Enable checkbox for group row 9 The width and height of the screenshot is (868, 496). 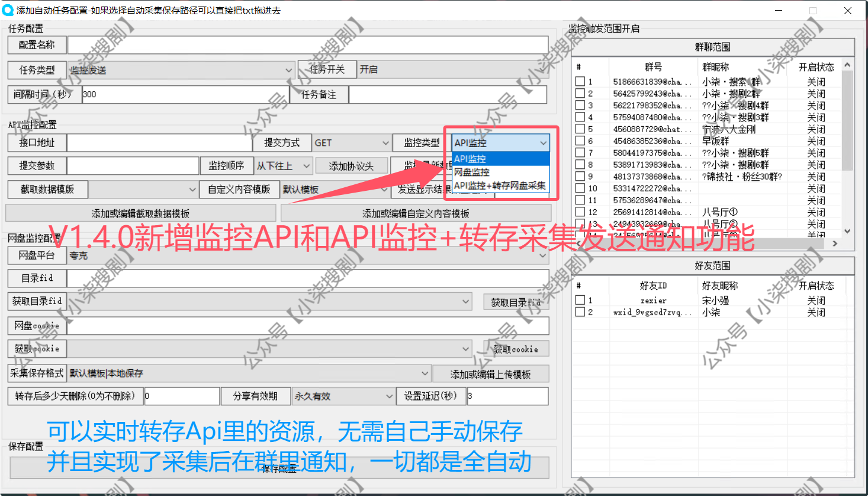click(x=580, y=177)
